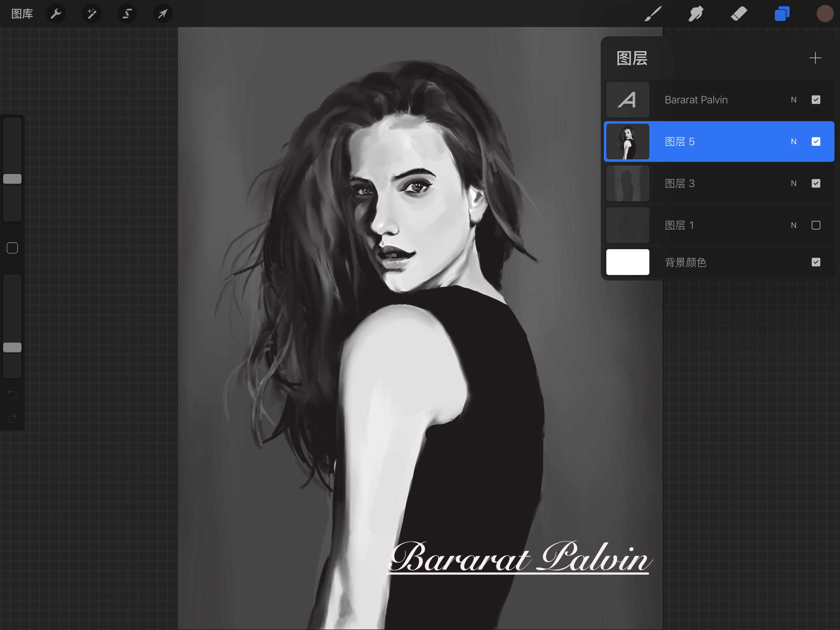This screenshot has height=630, width=840.
Task: Tap the Bararat Palvin signature on canvas
Action: [x=520, y=557]
